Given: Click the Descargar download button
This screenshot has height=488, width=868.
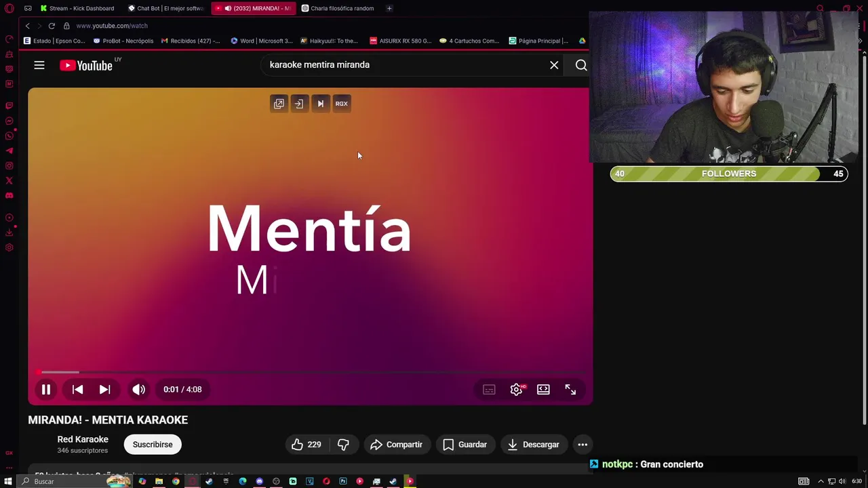Looking at the screenshot, I should tap(534, 445).
